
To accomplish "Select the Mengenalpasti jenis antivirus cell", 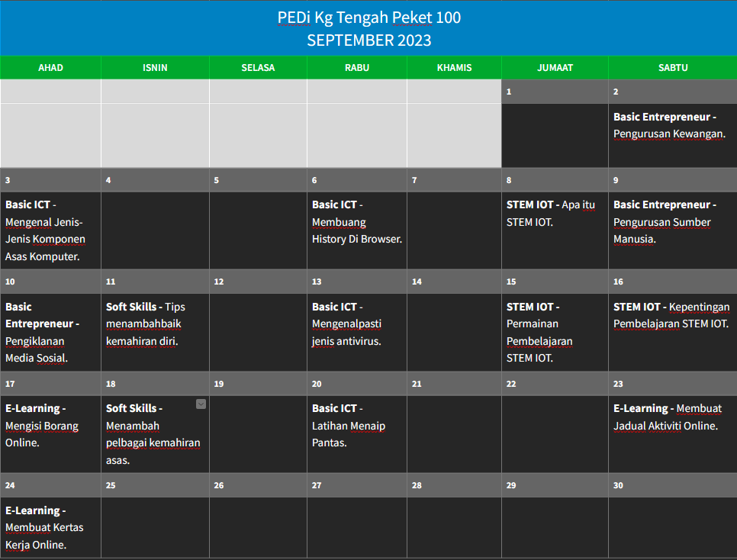I will tap(357, 332).
